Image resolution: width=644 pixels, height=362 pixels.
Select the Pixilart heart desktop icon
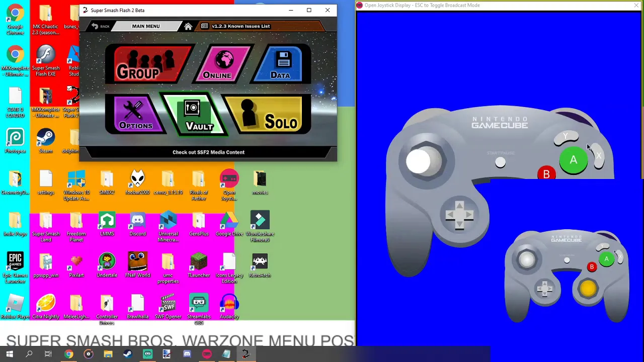(x=76, y=265)
